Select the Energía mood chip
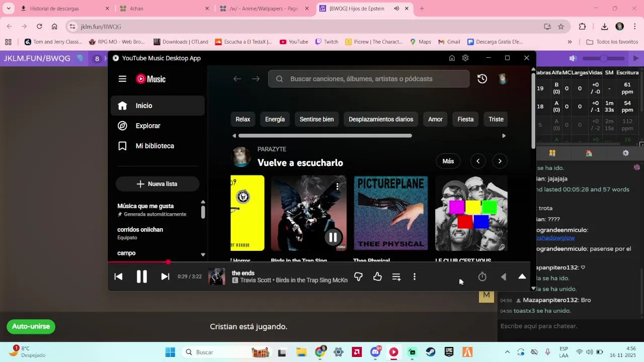The image size is (644, 362). coord(275,119)
